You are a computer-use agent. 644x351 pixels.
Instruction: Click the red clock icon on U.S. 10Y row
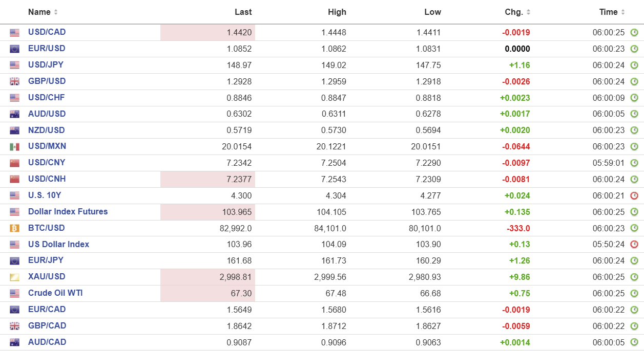[x=634, y=195]
